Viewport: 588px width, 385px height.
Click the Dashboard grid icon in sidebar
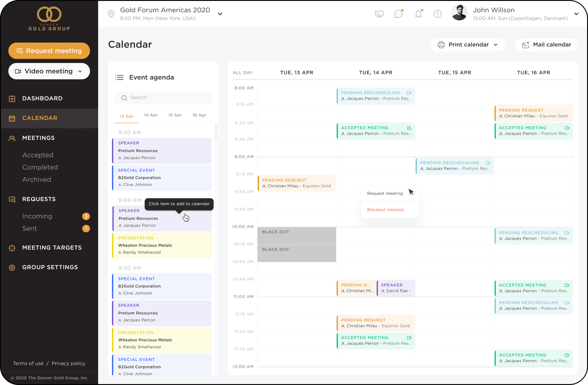(12, 99)
